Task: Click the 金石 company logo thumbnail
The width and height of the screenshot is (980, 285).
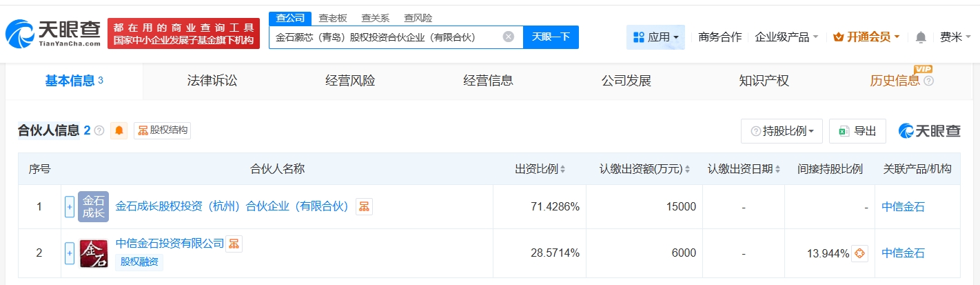Action: click(93, 253)
